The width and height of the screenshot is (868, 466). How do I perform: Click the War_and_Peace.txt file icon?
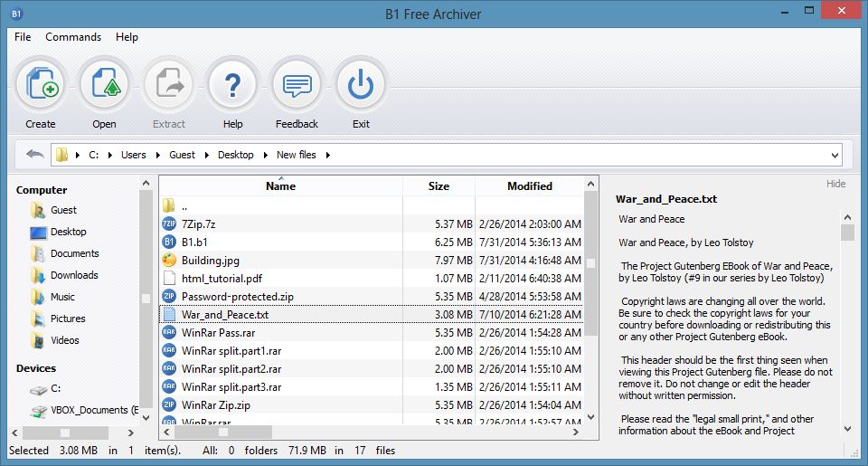[x=169, y=314]
